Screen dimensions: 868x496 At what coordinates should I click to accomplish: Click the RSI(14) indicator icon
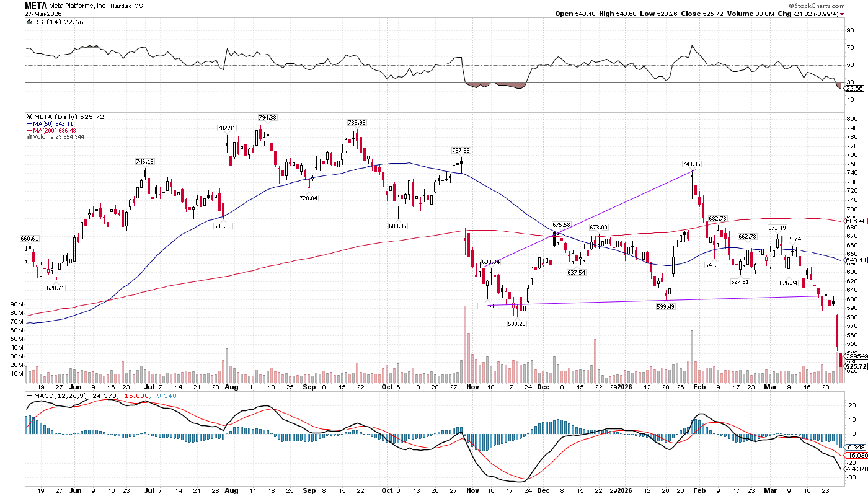click(29, 22)
